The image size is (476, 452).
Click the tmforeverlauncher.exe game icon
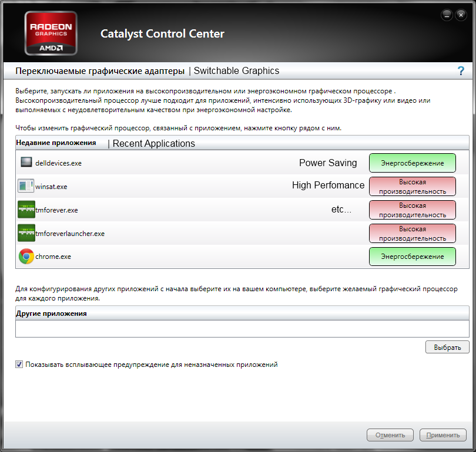[x=26, y=233]
